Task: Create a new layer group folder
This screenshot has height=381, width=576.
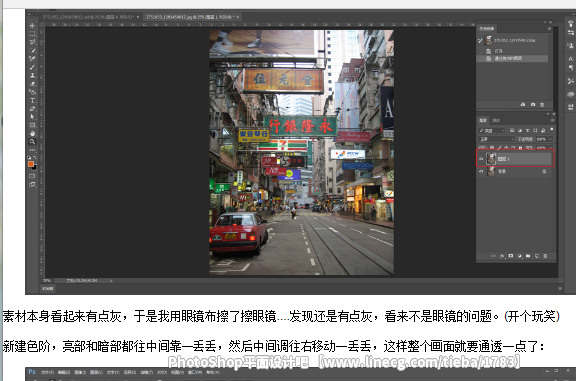Action: 528,256
